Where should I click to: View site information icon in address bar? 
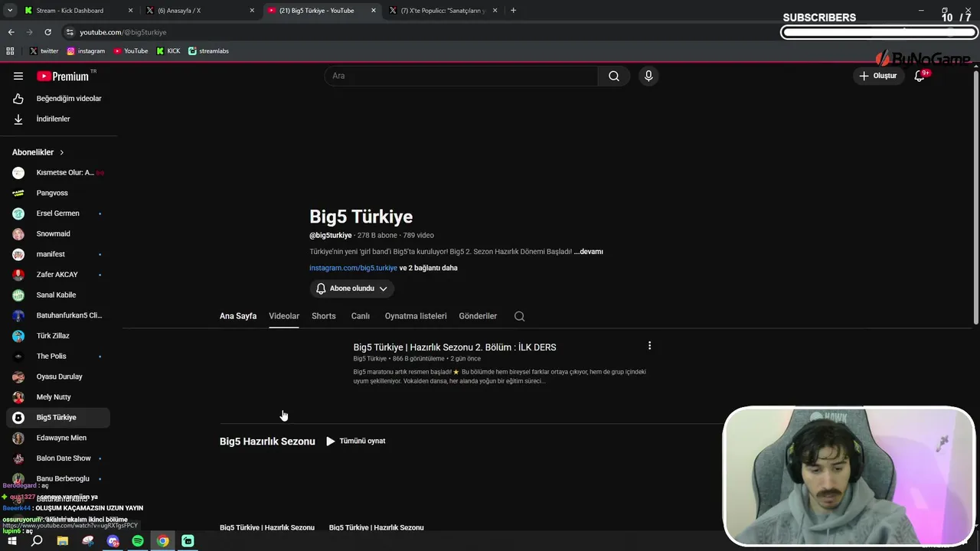point(70,32)
